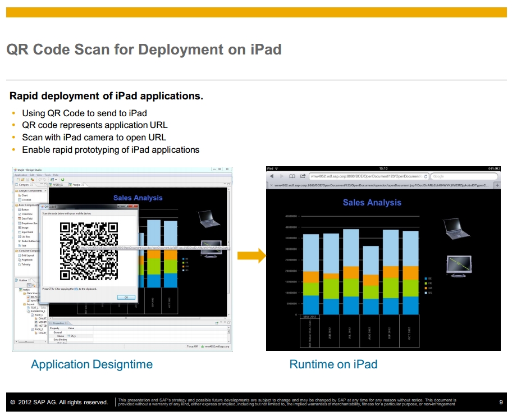This screenshot has width=512, height=420.
Task: Select the List Box component icon
Action: click(20, 236)
